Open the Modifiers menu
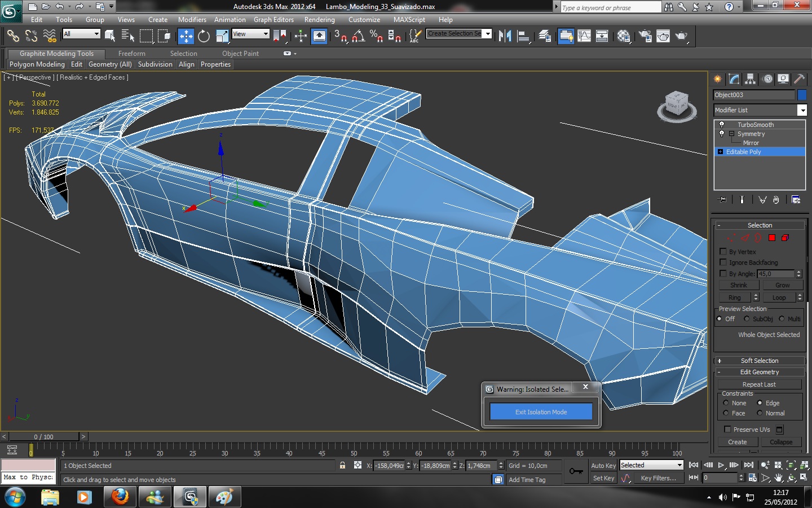Image resolution: width=812 pixels, height=508 pixels. 192,19
